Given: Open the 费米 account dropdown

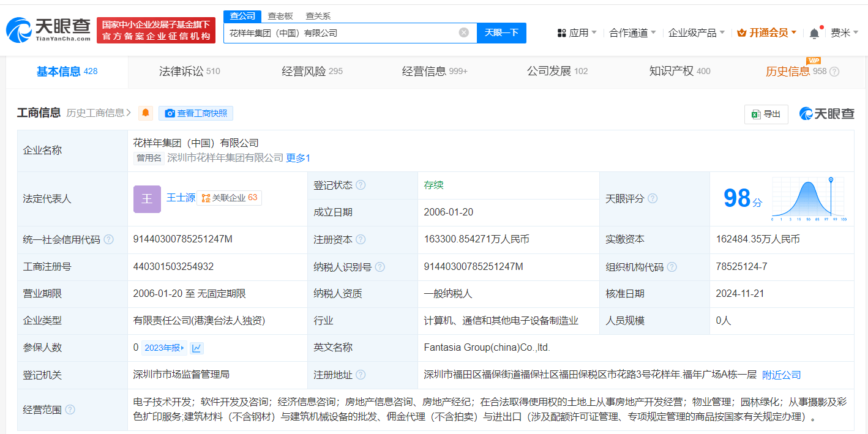Looking at the screenshot, I should pyautogui.click(x=844, y=33).
